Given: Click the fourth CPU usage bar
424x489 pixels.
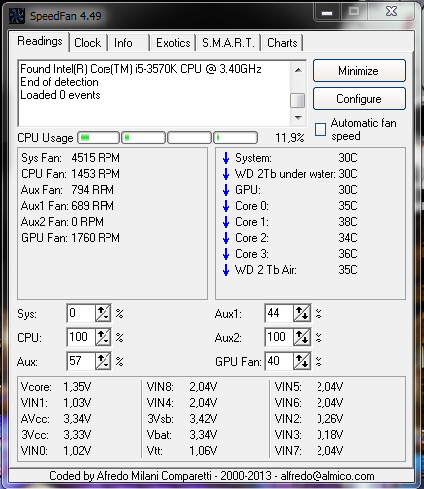Looking at the screenshot, I should tap(236, 138).
